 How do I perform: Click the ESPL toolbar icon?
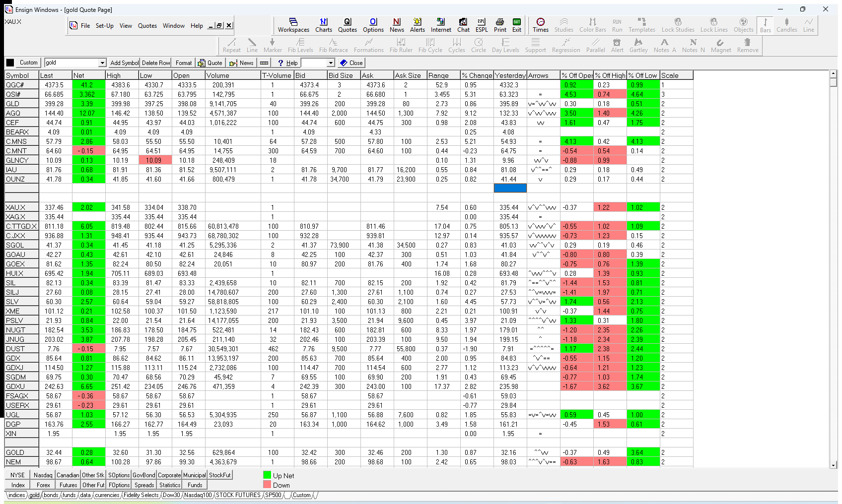coord(482,25)
